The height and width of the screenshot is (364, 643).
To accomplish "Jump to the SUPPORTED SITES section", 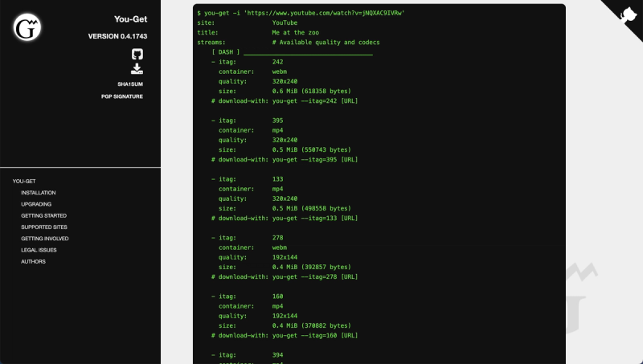I will coord(44,227).
